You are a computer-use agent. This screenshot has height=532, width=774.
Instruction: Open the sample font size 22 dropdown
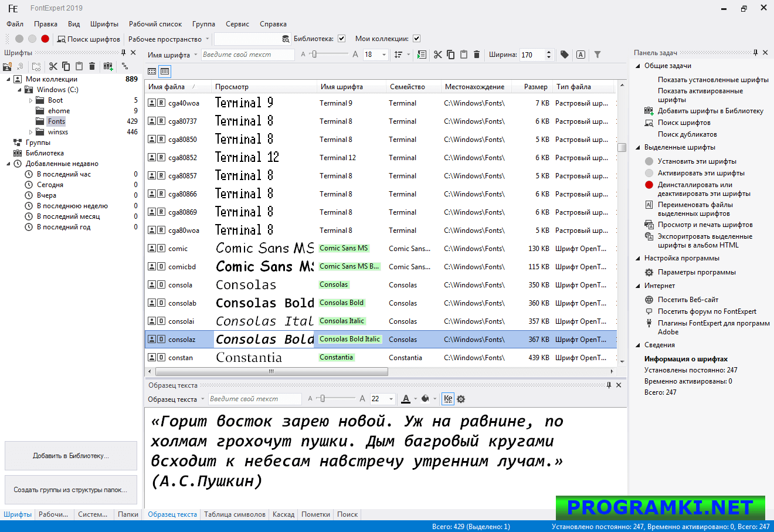point(391,399)
